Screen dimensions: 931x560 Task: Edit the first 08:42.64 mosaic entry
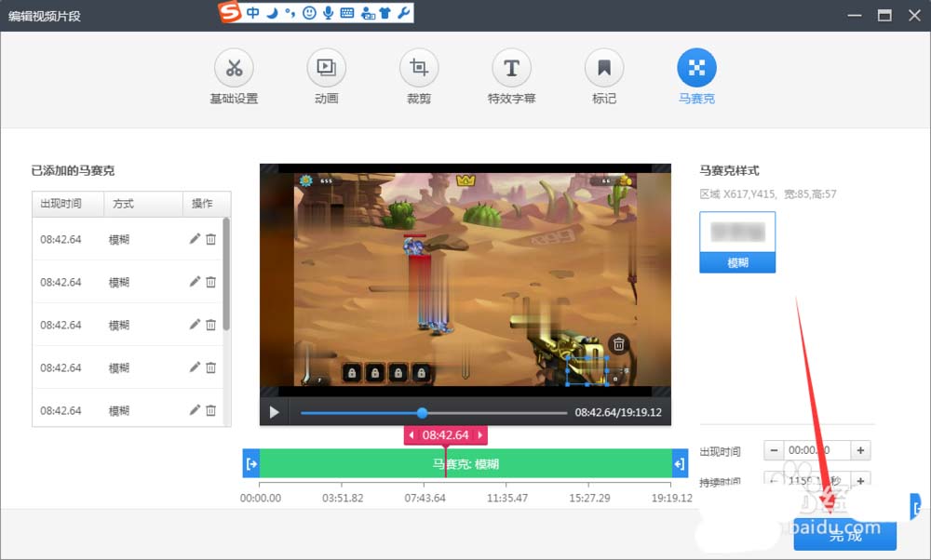[x=195, y=238]
